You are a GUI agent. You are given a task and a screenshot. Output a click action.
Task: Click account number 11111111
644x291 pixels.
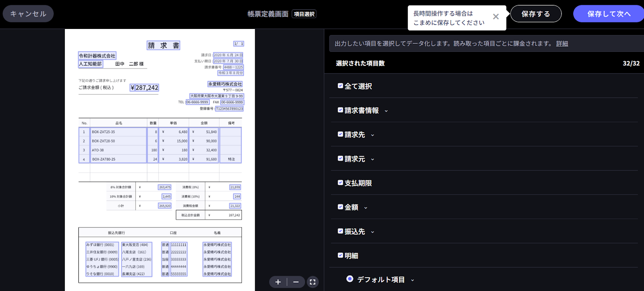point(178,245)
